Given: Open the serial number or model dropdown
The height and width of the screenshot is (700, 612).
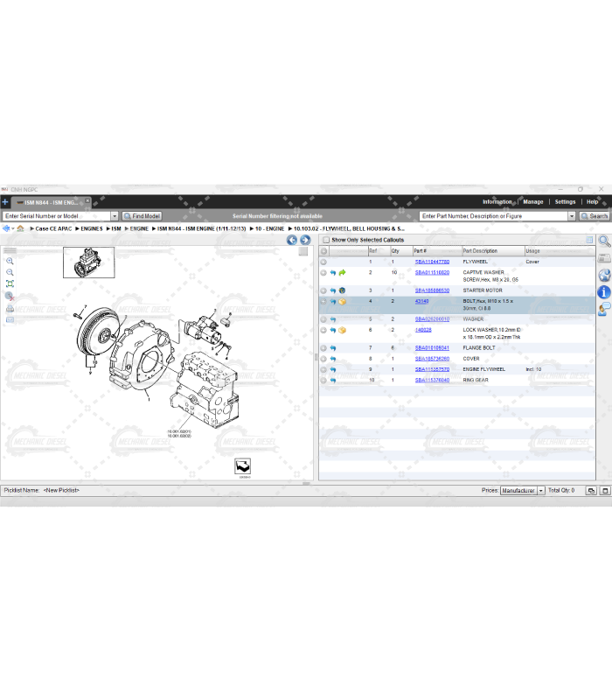Looking at the screenshot, I should tap(114, 216).
